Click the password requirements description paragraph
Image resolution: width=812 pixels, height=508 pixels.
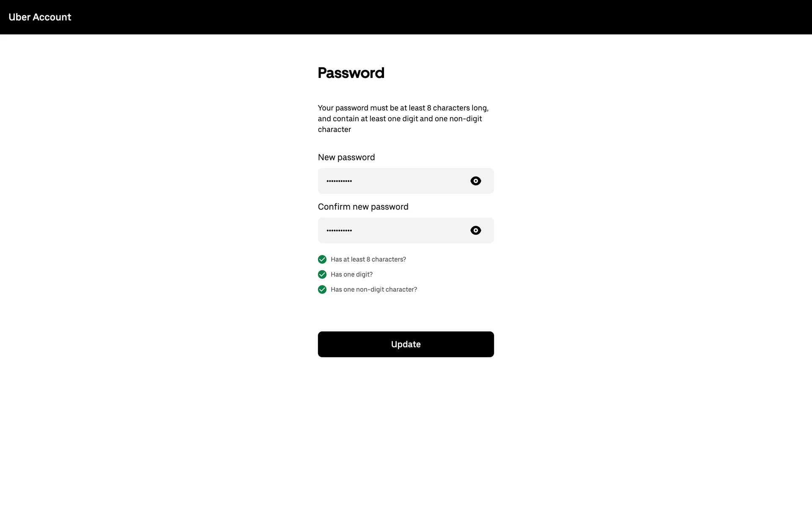(x=403, y=119)
